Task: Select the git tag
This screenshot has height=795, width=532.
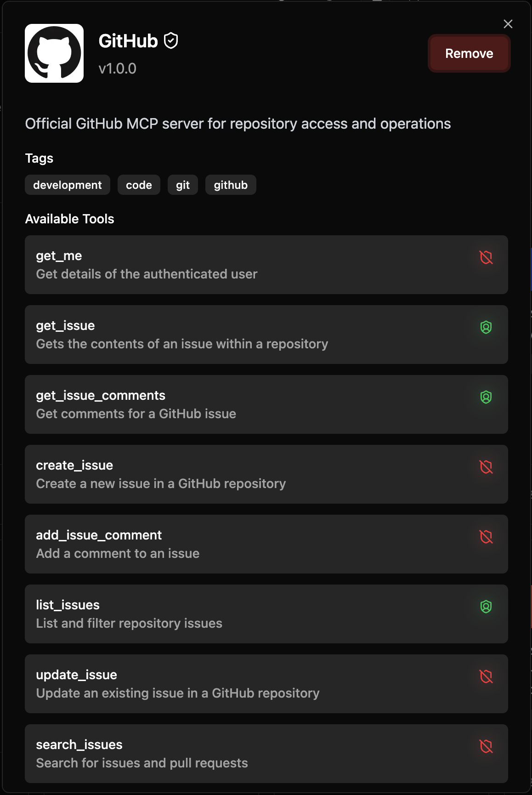Action: coord(183,185)
